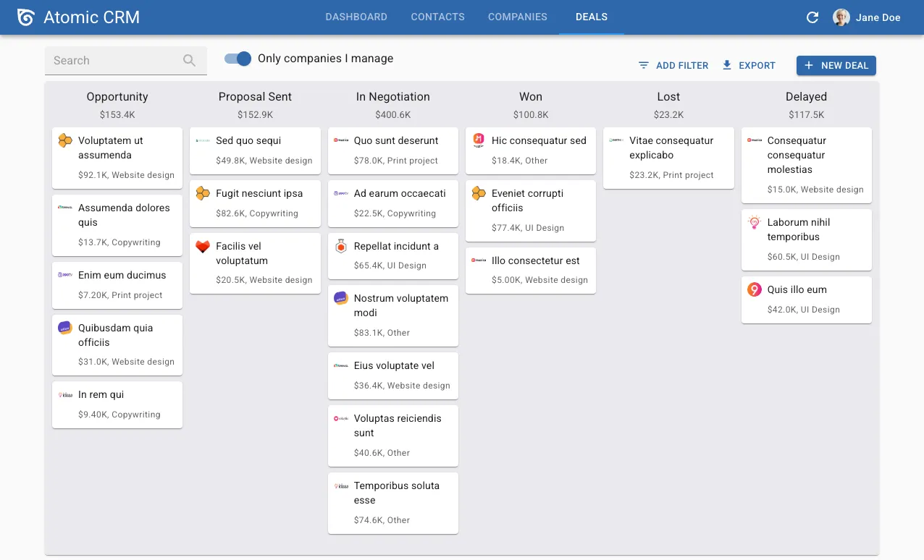Refresh the page using the reload icon

[x=812, y=17]
